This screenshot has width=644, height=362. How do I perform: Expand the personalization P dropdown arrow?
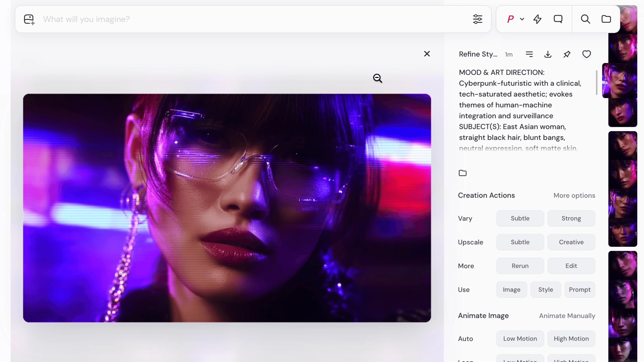pyautogui.click(x=522, y=19)
